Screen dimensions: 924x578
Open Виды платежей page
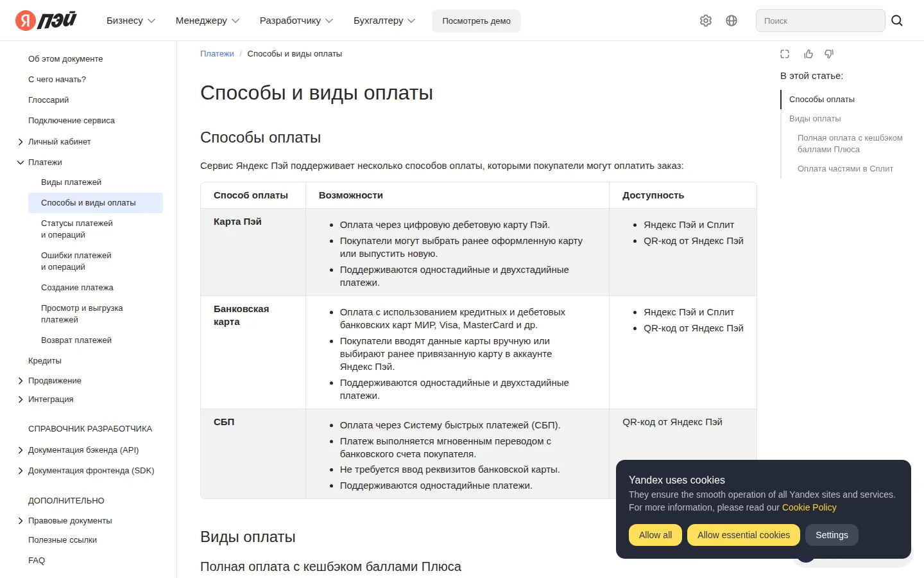(x=71, y=182)
